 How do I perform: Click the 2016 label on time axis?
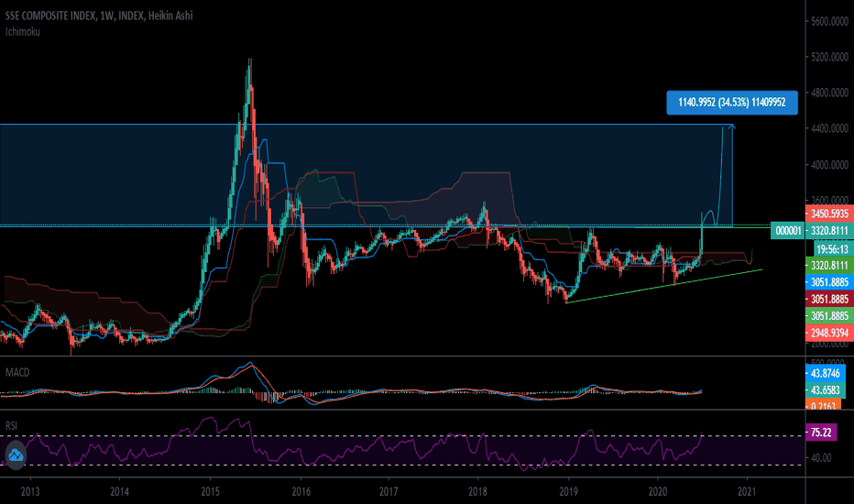tap(301, 492)
